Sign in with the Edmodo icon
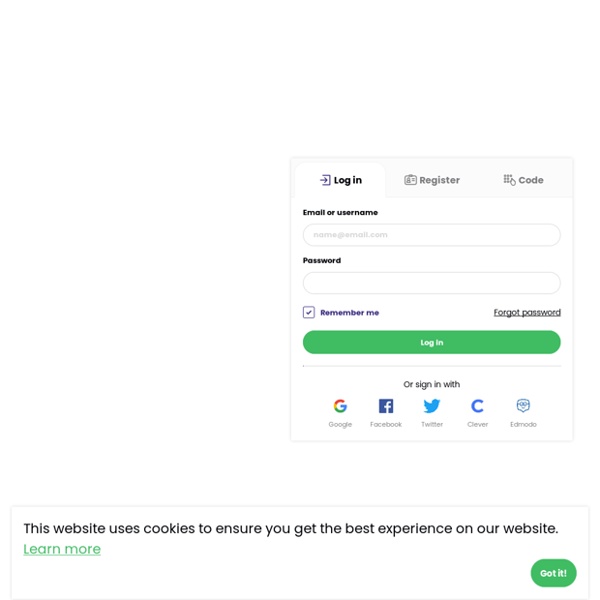Screen dimensions: 600x600 (x=523, y=405)
